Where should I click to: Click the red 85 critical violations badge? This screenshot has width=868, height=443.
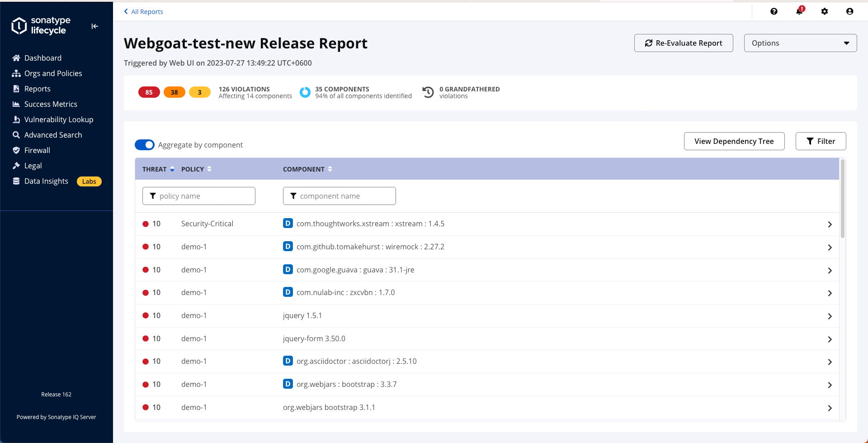149,92
